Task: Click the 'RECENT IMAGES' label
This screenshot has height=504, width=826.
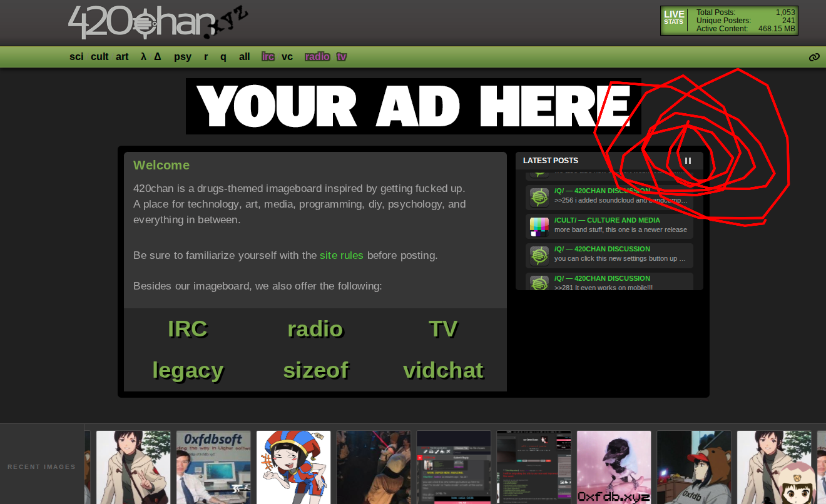Action: 41,467
